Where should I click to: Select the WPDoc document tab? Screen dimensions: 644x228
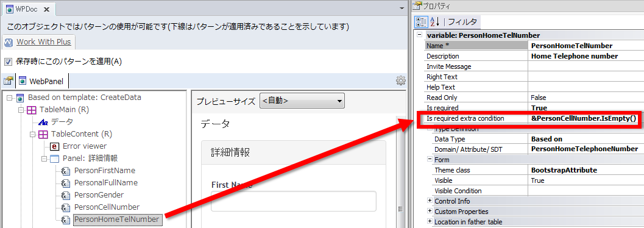click(x=29, y=9)
